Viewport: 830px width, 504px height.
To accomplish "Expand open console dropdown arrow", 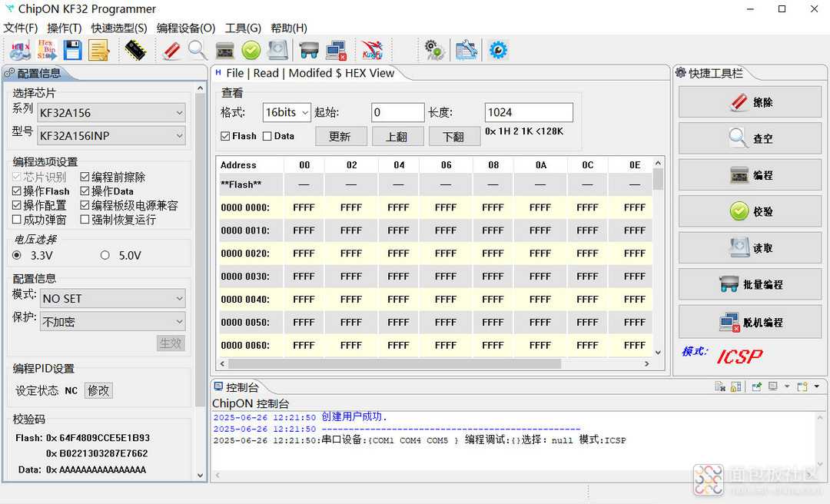I will 817,387.
